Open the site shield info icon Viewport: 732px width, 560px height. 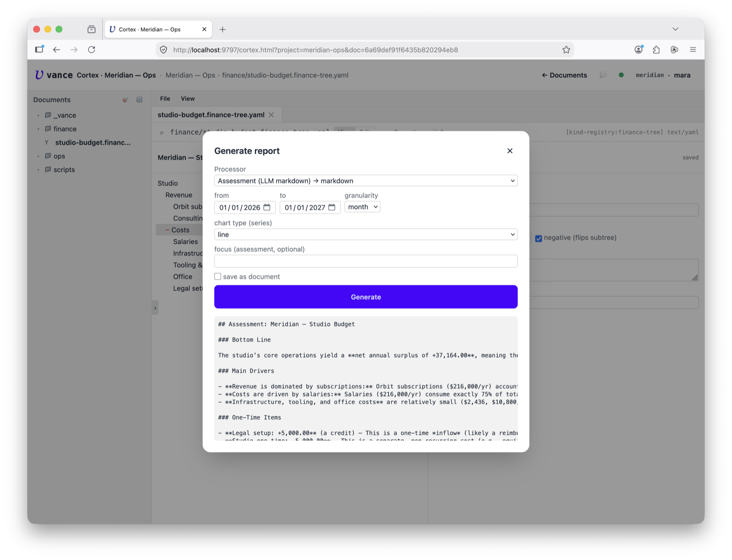pos(163,49)
